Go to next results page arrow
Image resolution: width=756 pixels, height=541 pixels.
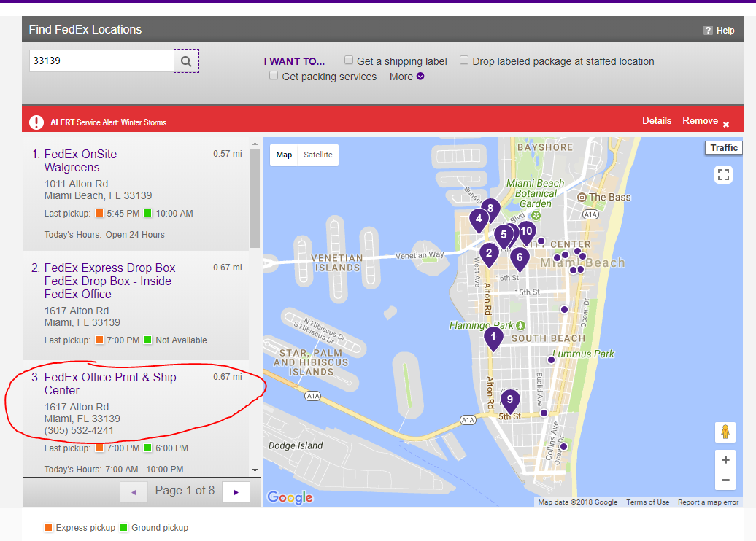pos(236,492)
